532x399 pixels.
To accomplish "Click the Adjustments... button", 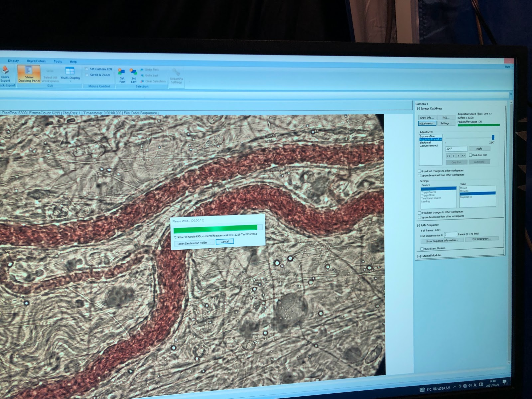I will click(x=427, y=123).
